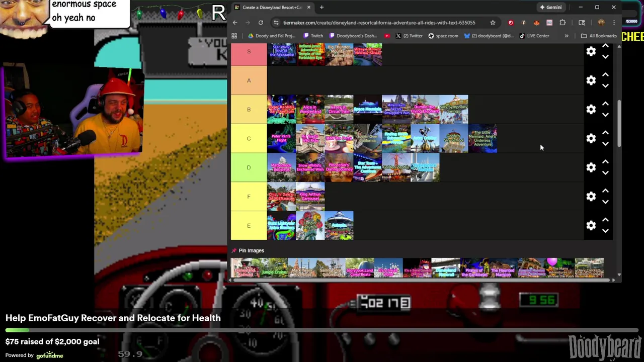Open the space room bookmark
Screen dimensions: 644x362
(443, 36)
